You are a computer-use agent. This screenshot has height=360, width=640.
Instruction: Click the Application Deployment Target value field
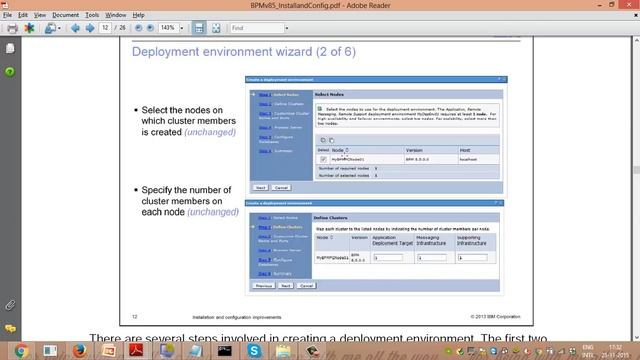[388, 258]
